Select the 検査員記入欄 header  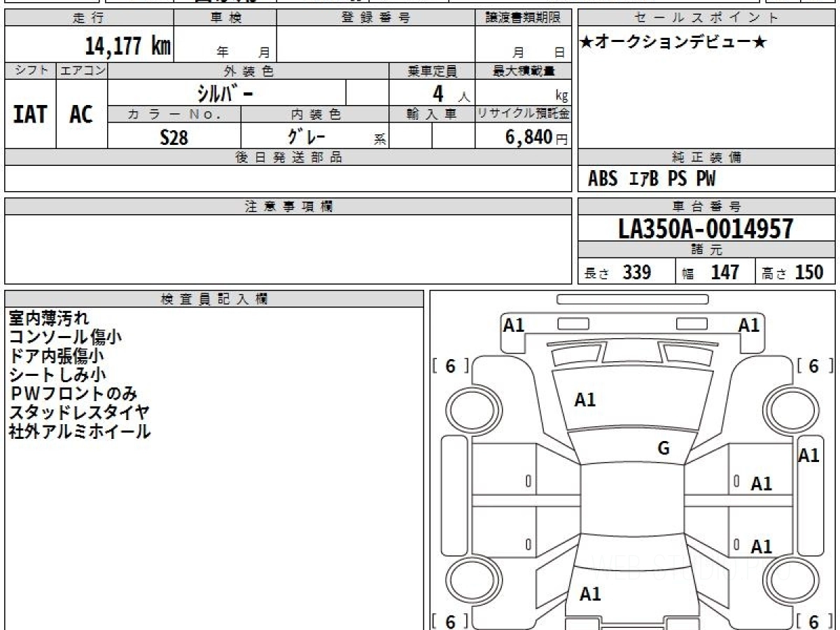pos(214,299)
